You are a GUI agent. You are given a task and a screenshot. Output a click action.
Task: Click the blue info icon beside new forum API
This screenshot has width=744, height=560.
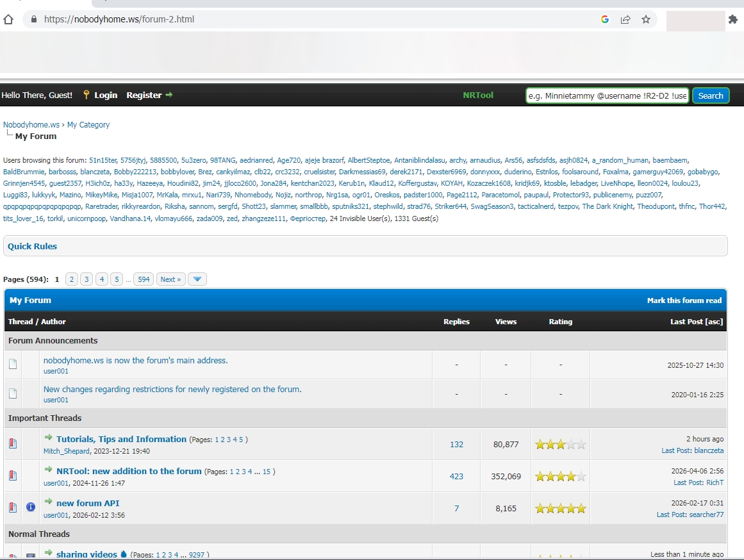coord(30,507)
